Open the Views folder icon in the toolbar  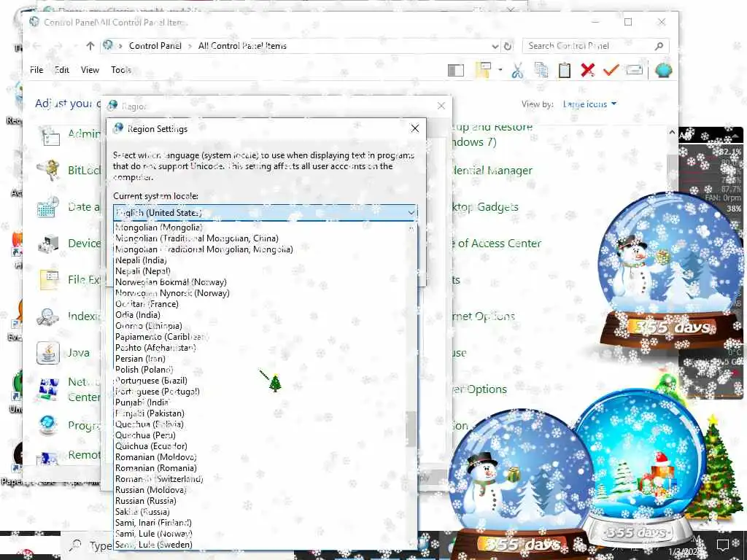coord(484,71)
